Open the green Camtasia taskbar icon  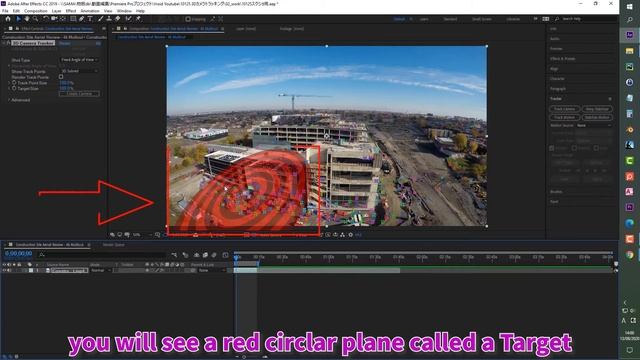point(629,160)
